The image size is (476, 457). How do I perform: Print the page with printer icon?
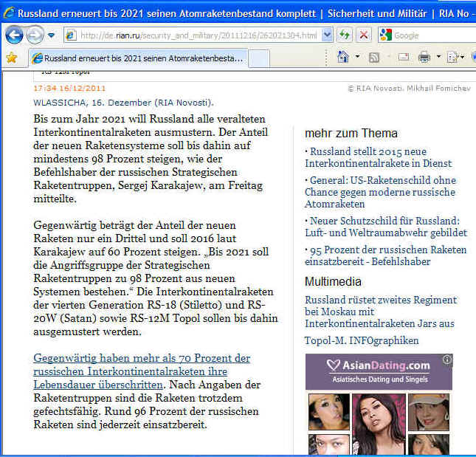click(424, 57)
